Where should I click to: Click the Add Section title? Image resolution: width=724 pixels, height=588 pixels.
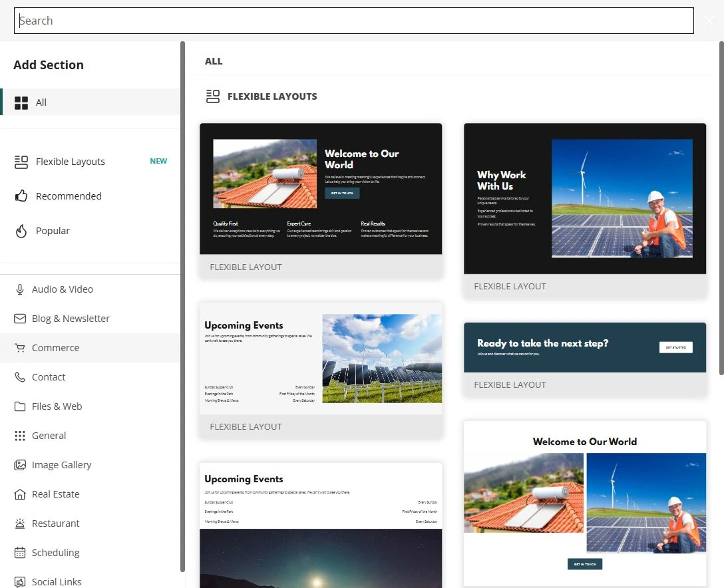pyautogui.click(x=49, y=65)
